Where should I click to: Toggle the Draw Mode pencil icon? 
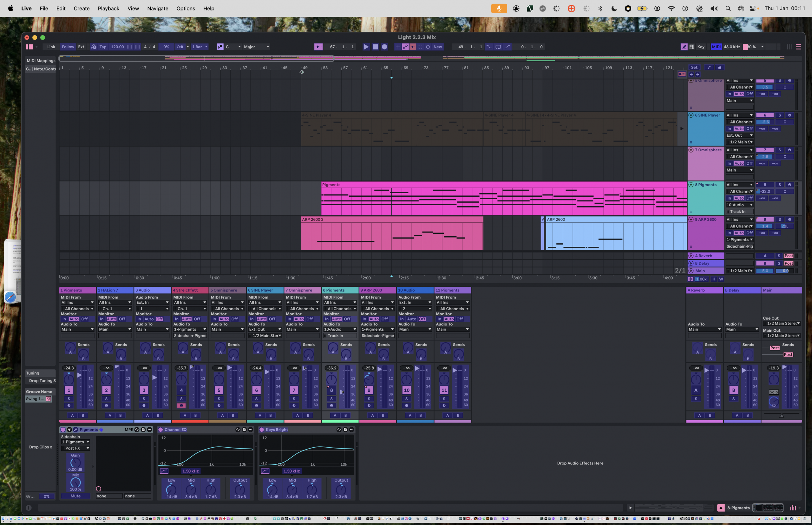click(x=684, y=47)
